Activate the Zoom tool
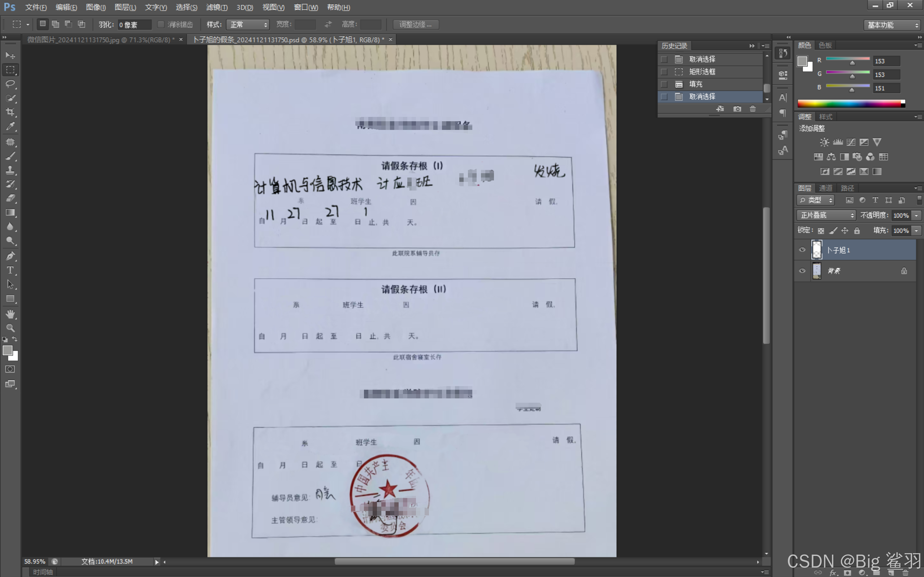This screenshot has width=924, height=577. 10,328
